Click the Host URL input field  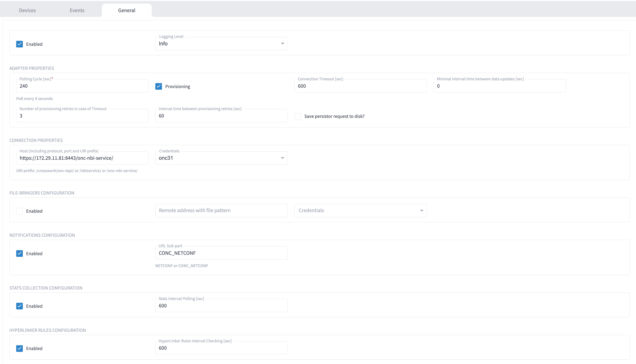82,158
